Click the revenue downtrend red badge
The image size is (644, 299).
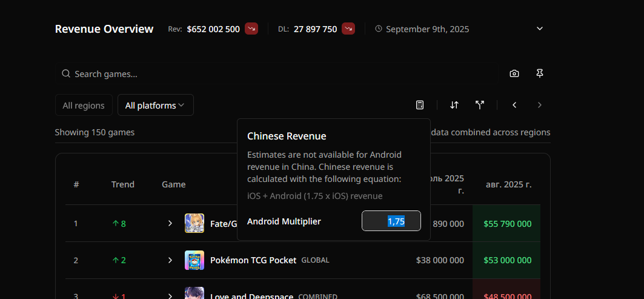[251, 29]
